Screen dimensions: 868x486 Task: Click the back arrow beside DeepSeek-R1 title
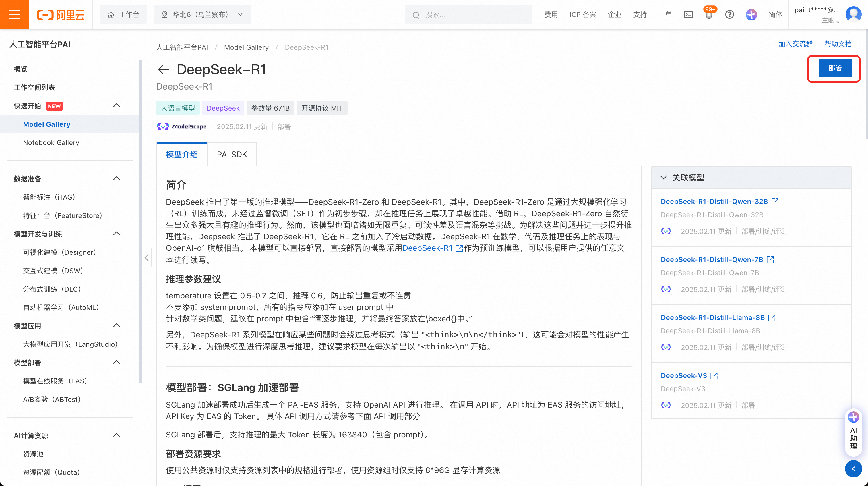click(163, 70)
